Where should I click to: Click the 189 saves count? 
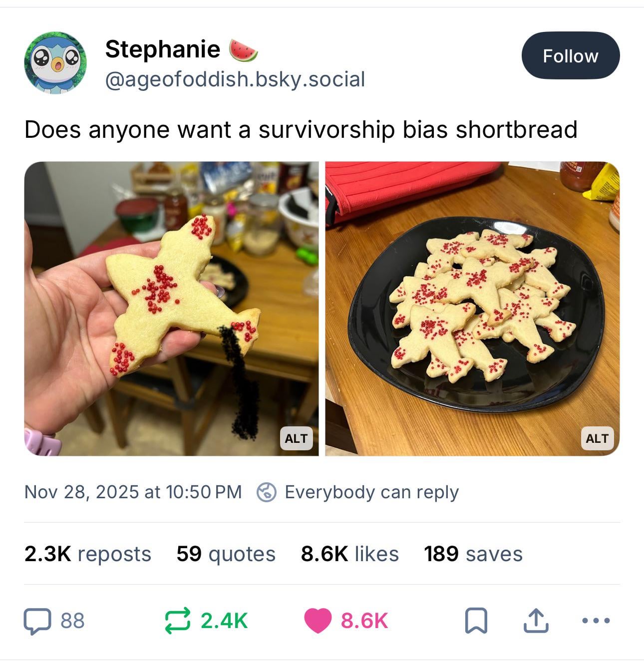tap(473, 554)
